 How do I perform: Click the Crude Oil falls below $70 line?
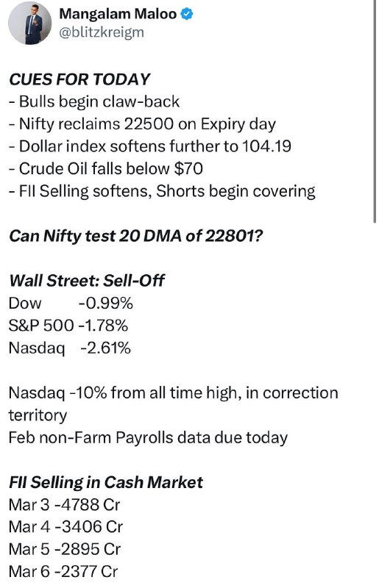pos(105,169)
